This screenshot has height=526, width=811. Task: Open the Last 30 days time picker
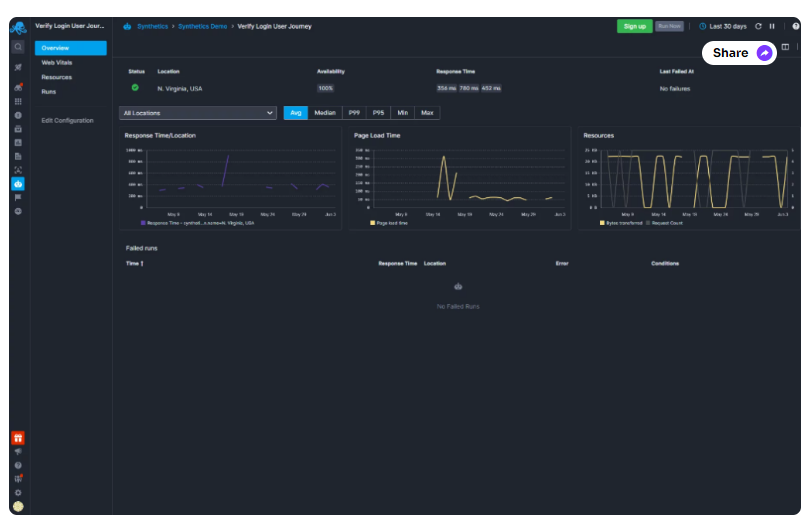pos(723,26)
